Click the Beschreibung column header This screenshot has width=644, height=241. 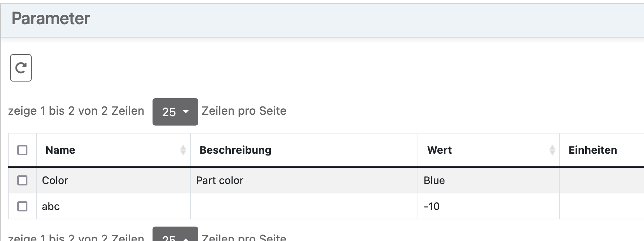[235, 150]
